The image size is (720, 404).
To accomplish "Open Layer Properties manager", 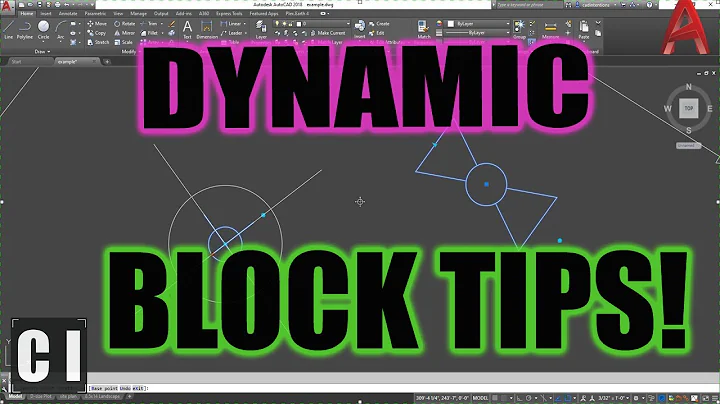I will pos(261,30).
